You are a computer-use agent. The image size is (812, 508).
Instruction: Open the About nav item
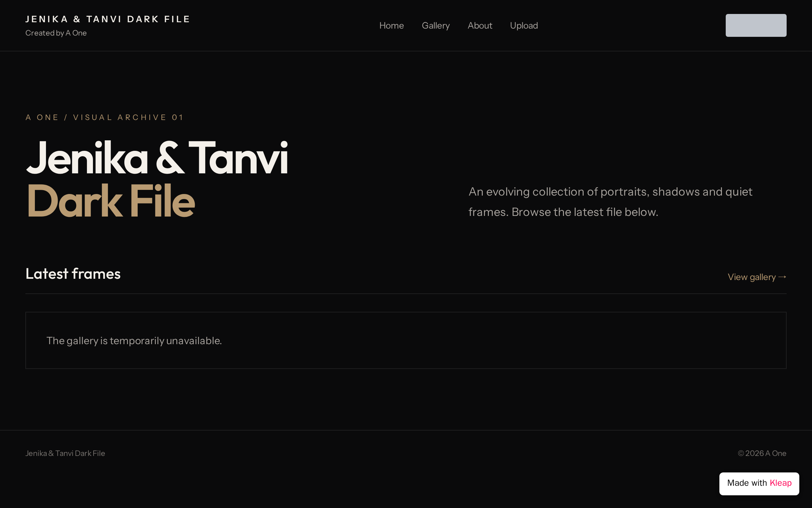480,25
